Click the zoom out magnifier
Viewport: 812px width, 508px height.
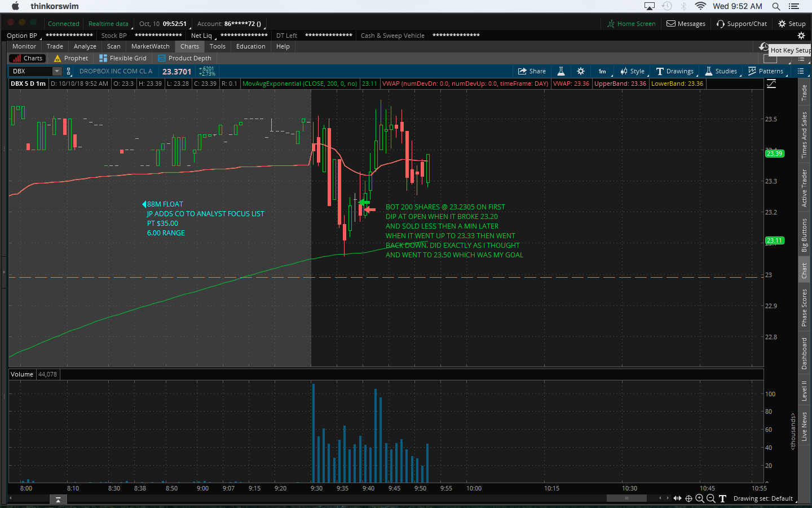point(711,498)
